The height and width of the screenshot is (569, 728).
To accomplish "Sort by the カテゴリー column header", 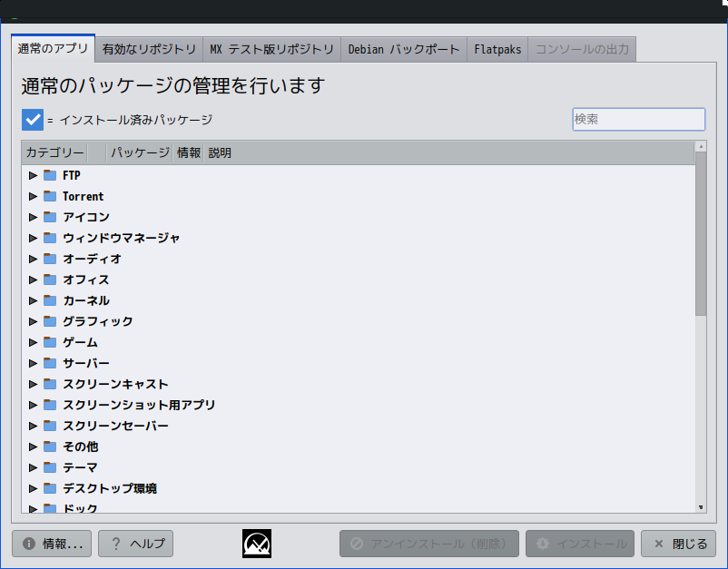I will 54,152.
